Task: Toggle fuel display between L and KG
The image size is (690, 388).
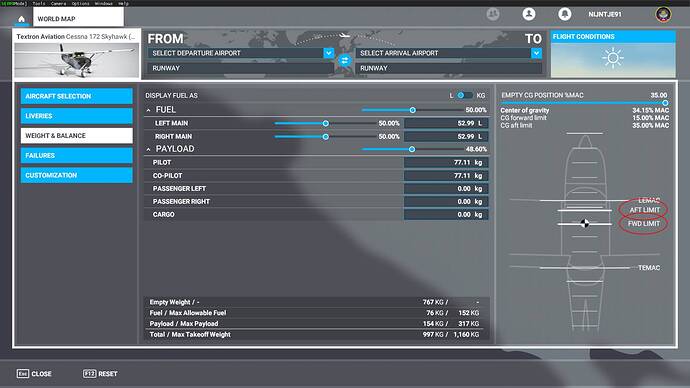Action: (465, 95)
